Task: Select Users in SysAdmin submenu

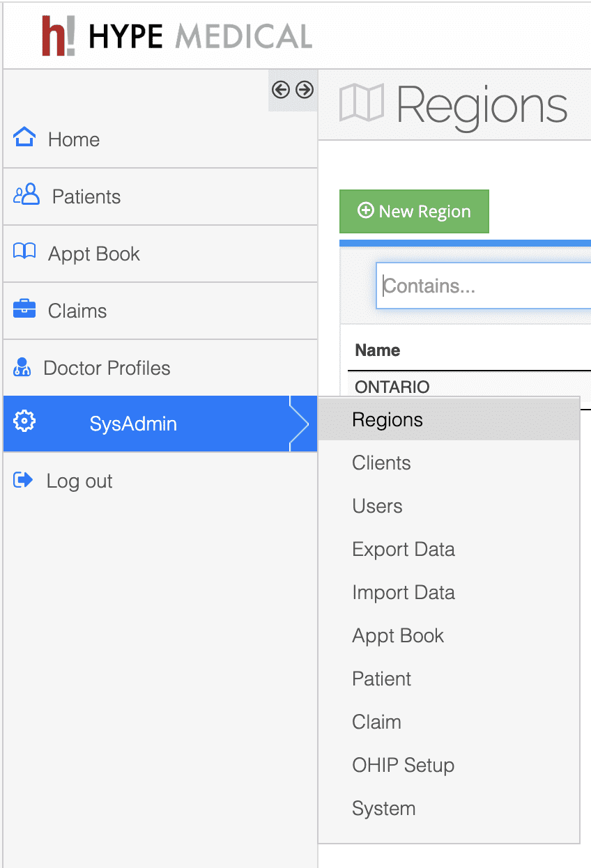Action: click(449, 506)
